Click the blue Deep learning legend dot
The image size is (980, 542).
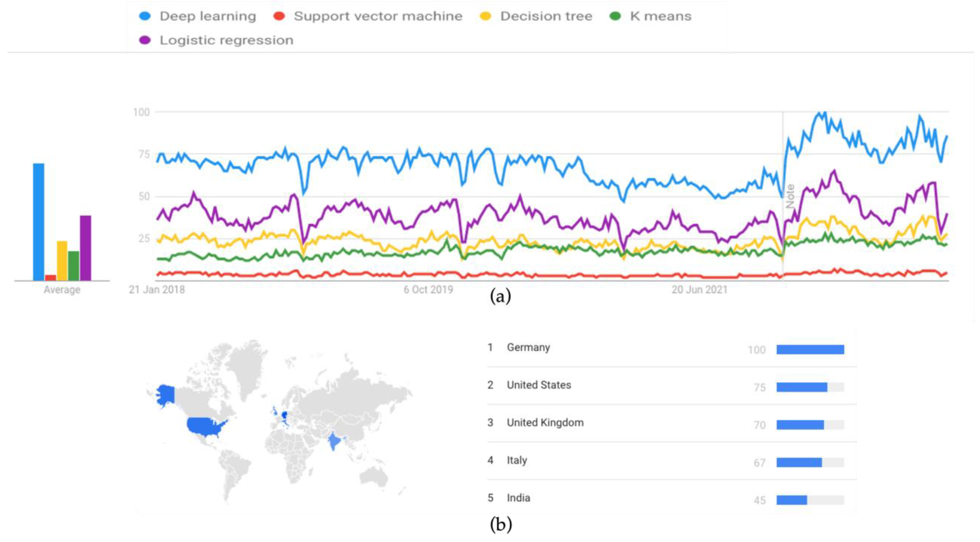click(145, 16)
